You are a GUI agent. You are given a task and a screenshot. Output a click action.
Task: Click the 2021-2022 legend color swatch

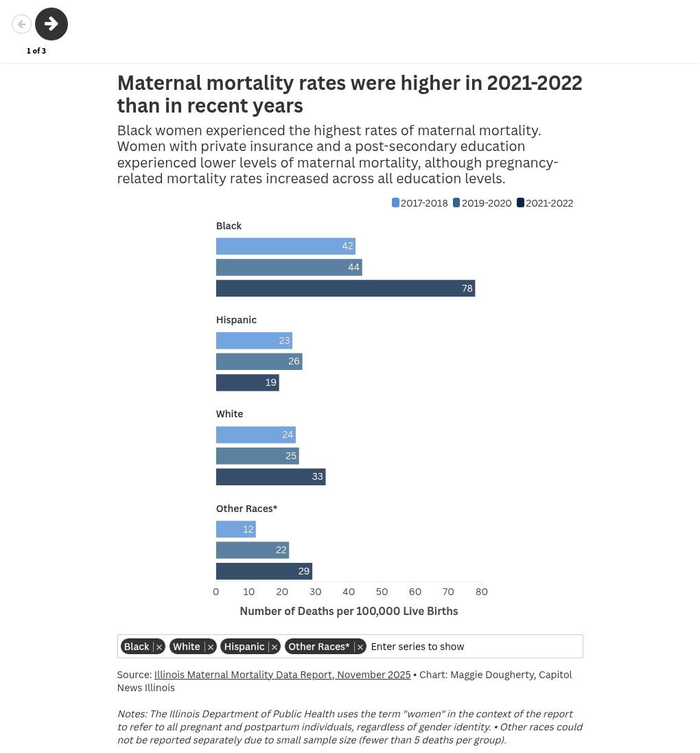click(520, 203)
